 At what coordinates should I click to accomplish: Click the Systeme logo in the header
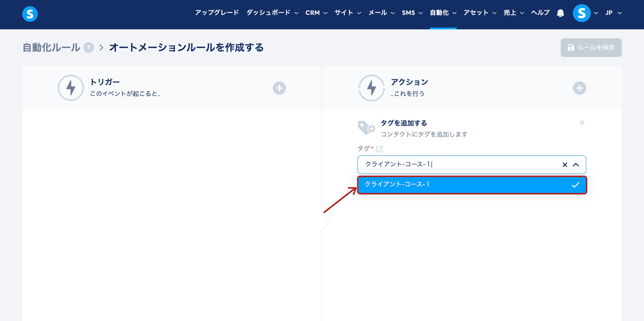[x=30, y=14]
